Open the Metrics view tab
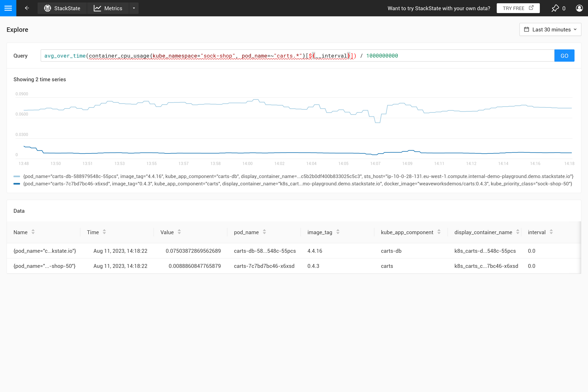The width and height of the screenshot is (588, 392). point(108,8)
